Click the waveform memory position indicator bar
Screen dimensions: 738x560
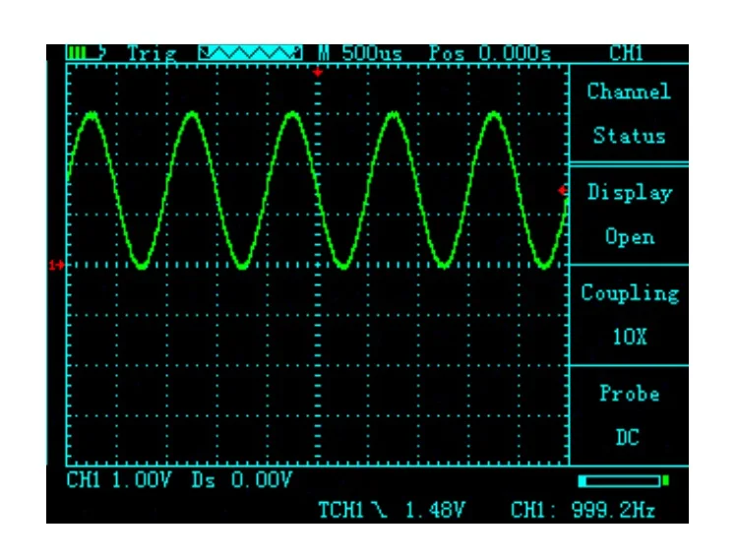[x=250, y=53]
